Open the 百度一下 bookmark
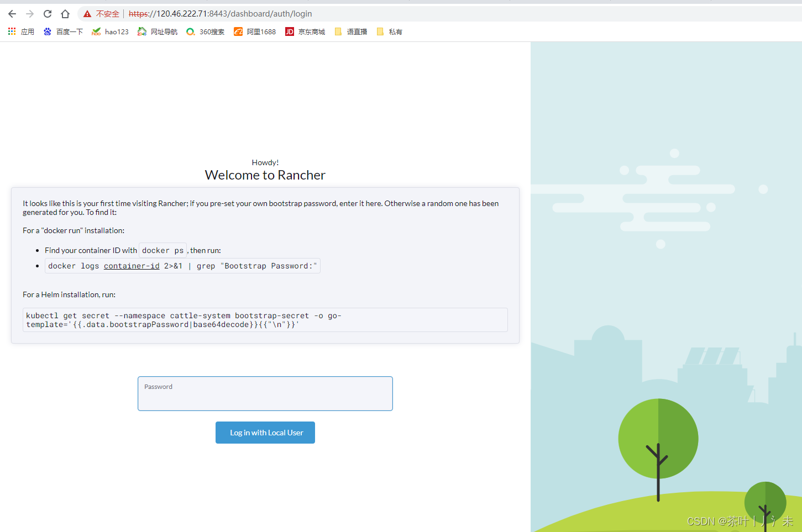 (63, 31)
